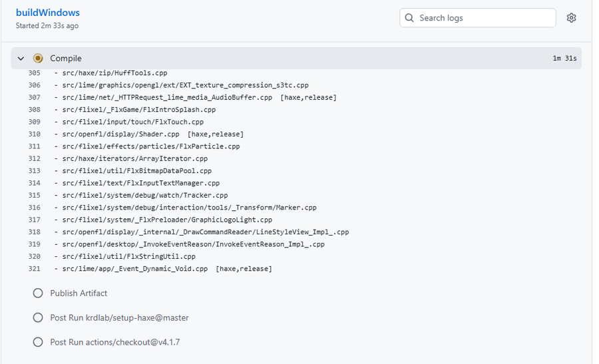This screenshot has width=599, height=364.
Task: Open log settings gear icon
Action: click(x=571, y=18)
